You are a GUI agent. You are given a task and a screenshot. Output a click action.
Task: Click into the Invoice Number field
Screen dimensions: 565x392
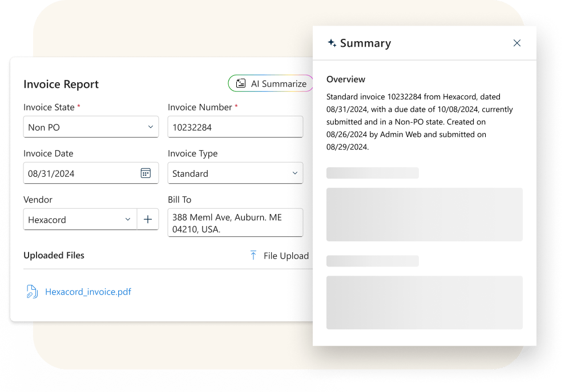click(x=235, y=127)
